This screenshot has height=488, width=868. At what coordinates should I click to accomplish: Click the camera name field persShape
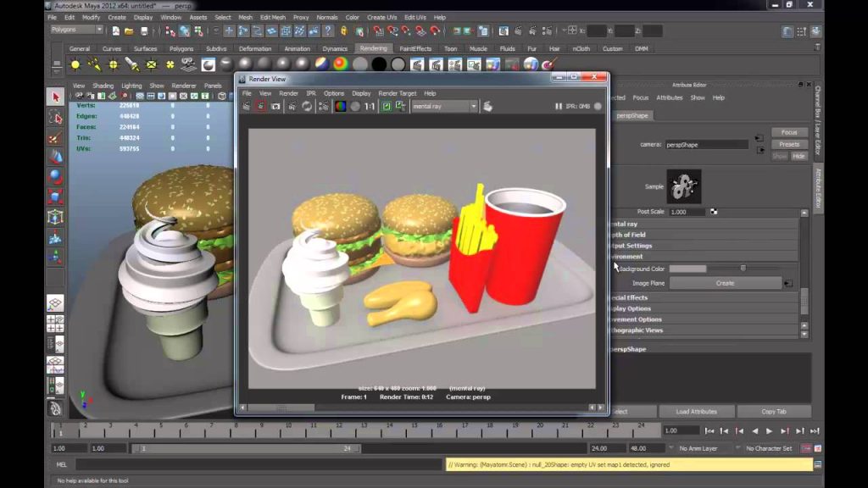click(x=706, y=145)
